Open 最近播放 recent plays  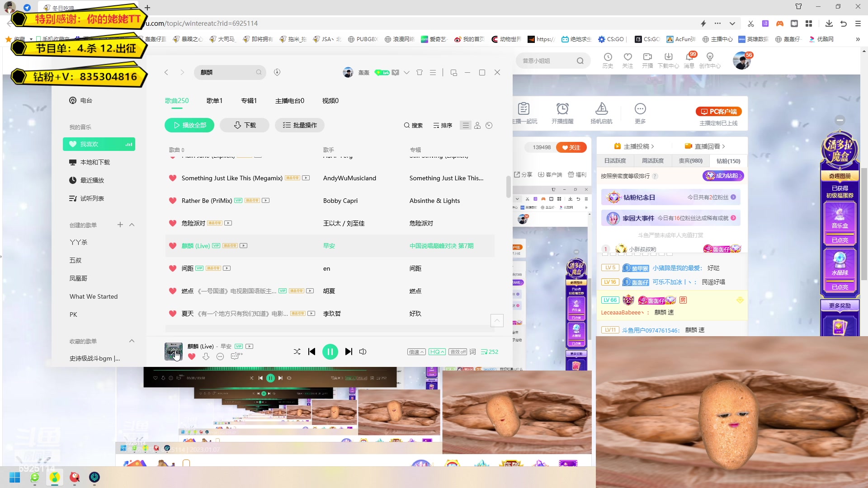tap(86, 180)
